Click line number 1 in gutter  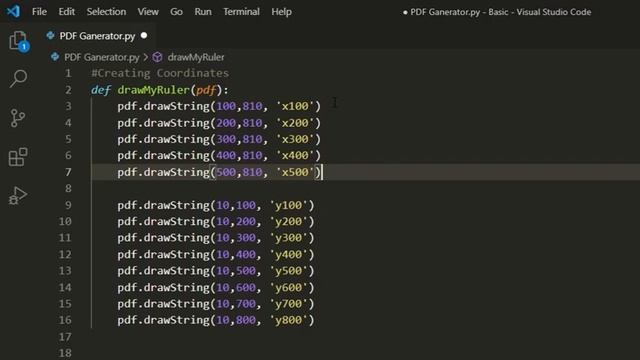[x=68, y=73]
